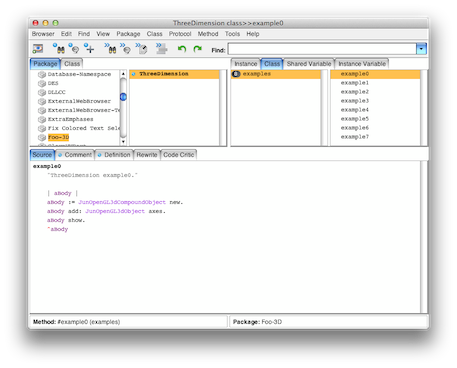Switch to the Instance Variable tab

362,64
